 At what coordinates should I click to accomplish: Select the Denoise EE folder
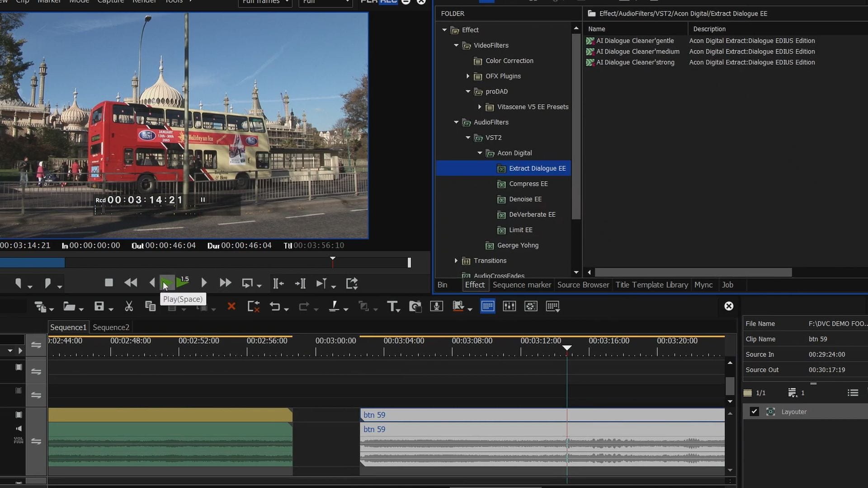525,199
